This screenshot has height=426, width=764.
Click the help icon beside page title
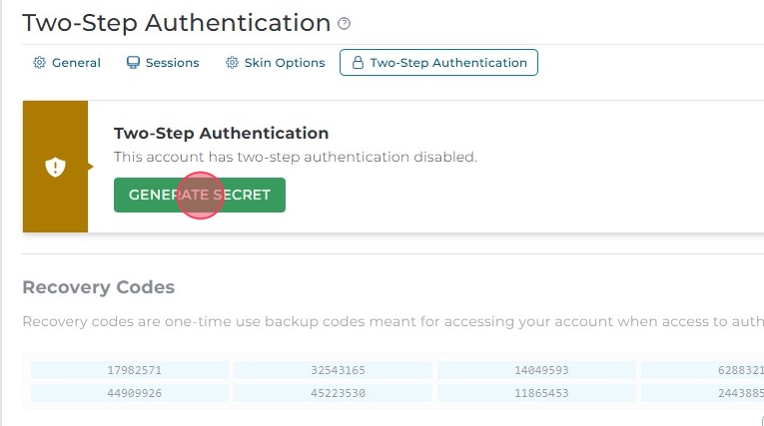tap(345, 23)
